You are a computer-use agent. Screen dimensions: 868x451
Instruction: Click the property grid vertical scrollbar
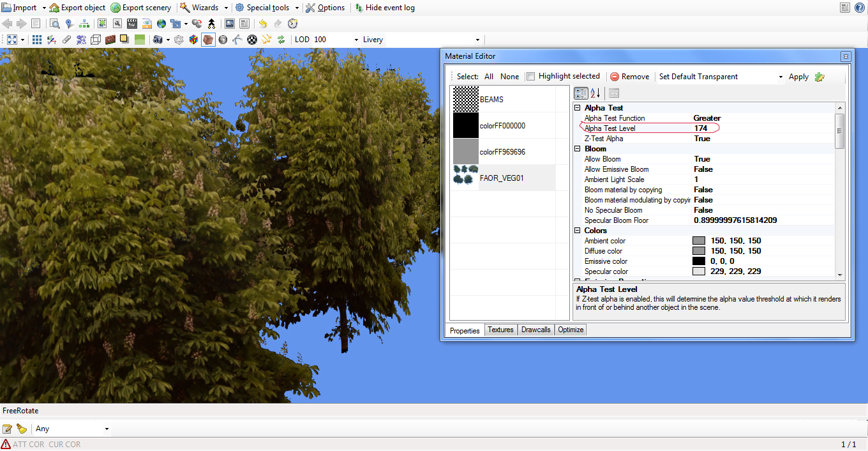pos(840,190)
